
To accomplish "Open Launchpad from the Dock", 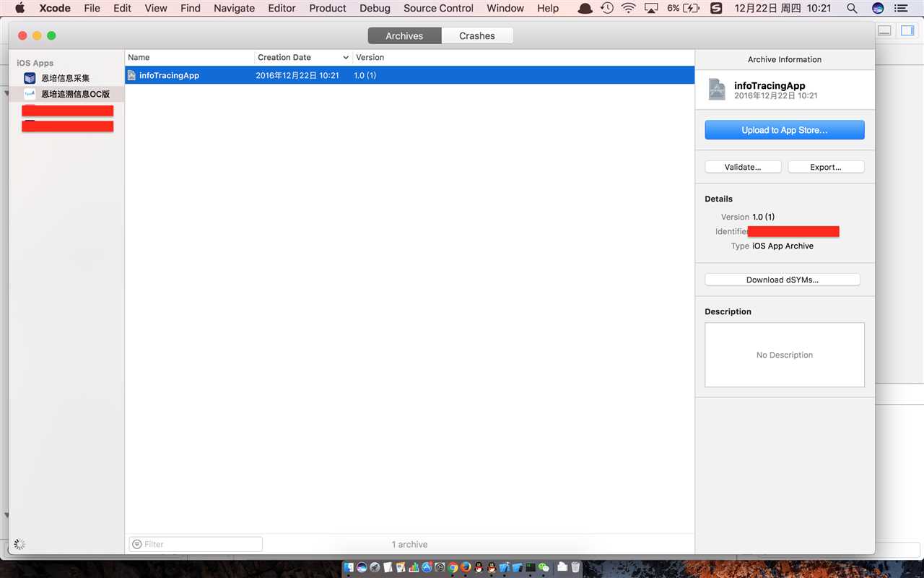I will click(375, 567).
